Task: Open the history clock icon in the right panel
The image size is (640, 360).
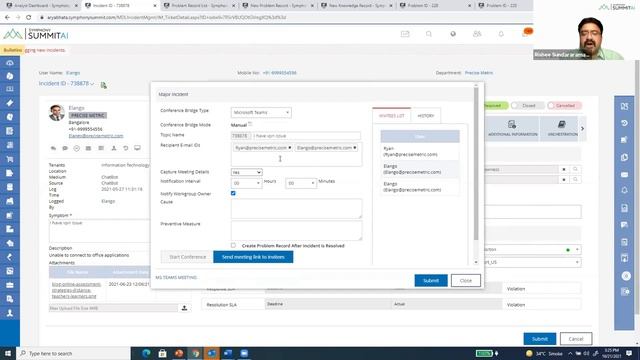Action: 624,123
